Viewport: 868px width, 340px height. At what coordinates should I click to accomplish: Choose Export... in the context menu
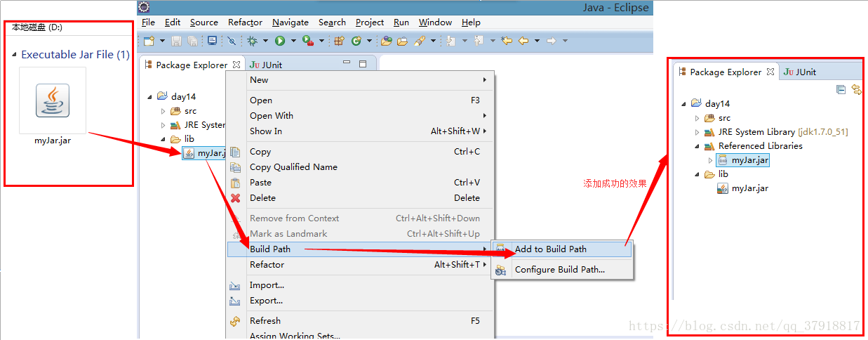(x=360, y=301)
